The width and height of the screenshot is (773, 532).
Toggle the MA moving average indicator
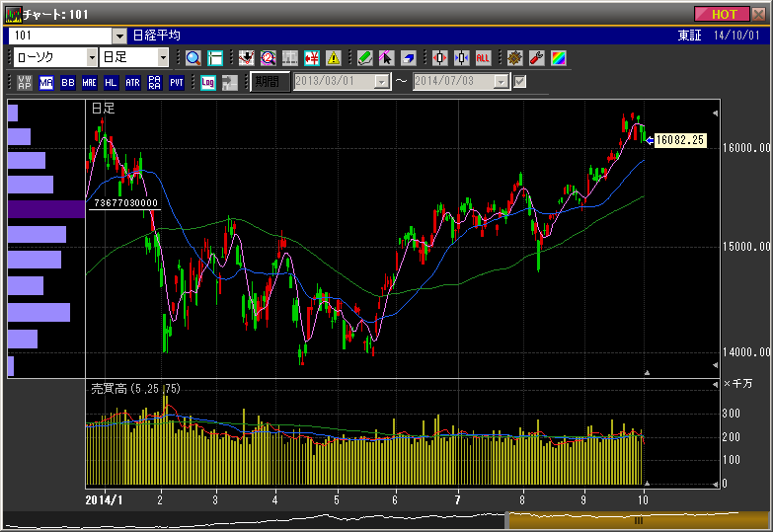(46, 82)
